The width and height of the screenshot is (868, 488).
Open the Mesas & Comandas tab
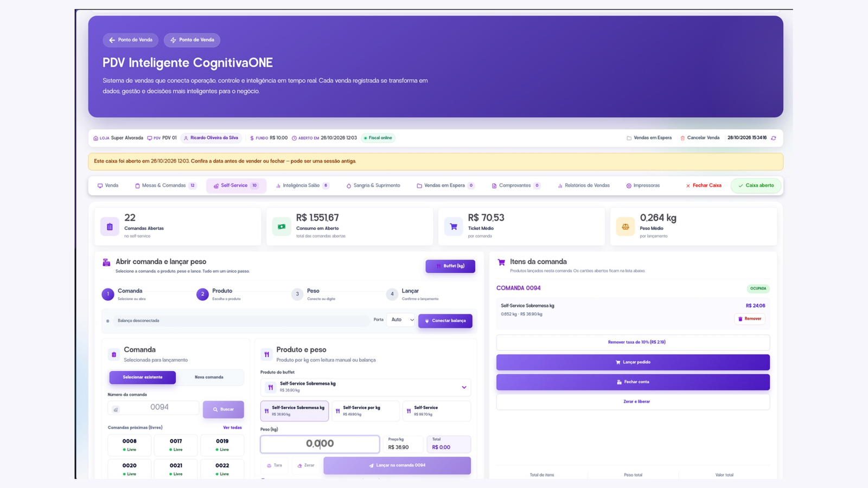(x=165, y=185)
